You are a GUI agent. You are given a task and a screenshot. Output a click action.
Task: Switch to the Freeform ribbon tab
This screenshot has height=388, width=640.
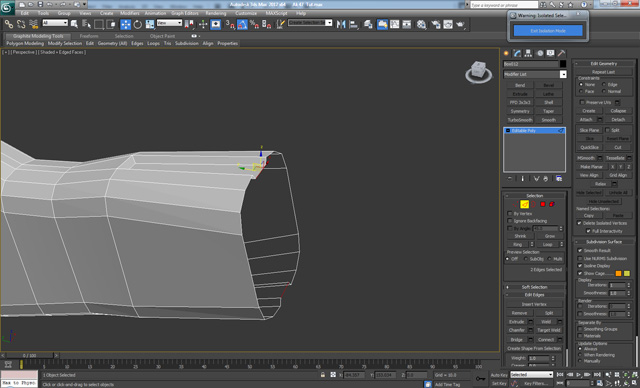click(x=89, y=36)
